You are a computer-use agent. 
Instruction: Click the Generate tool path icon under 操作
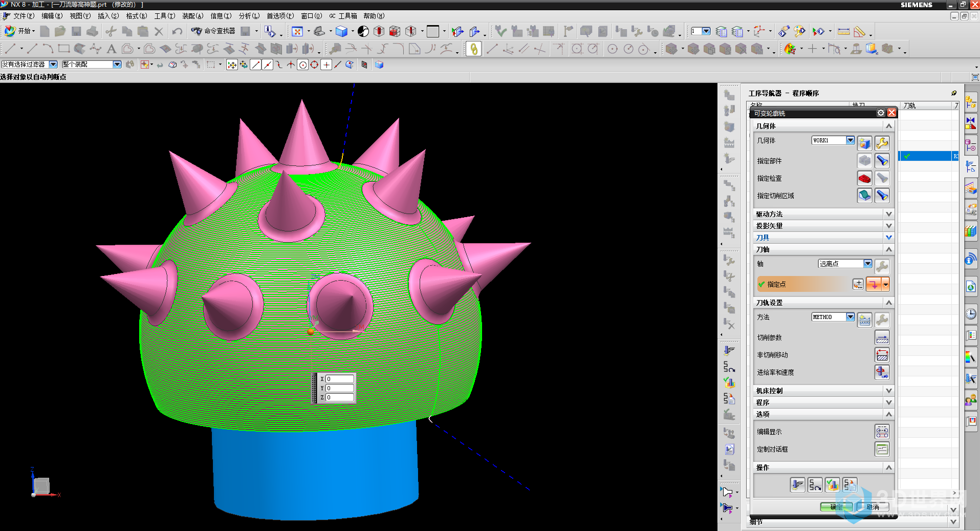pos(797,484)
